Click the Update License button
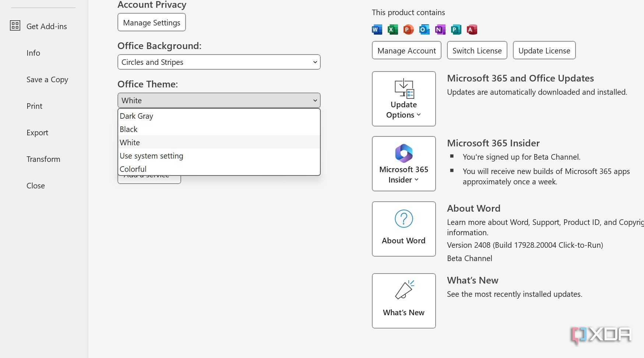Screen dimensions: 644x358 pyautogui.click(x=544, y=51)
